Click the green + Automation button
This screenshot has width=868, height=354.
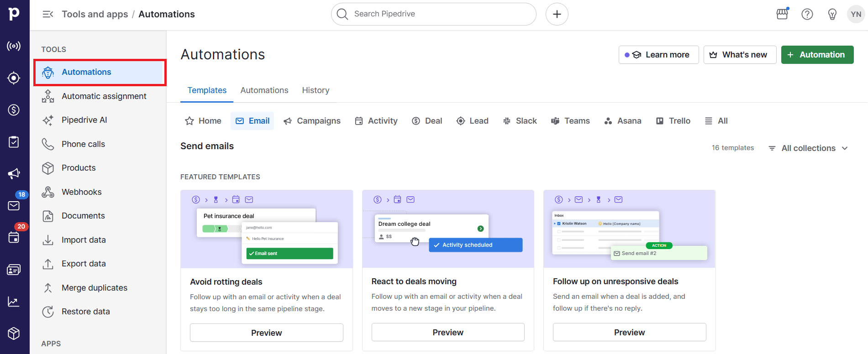(817, 55)
